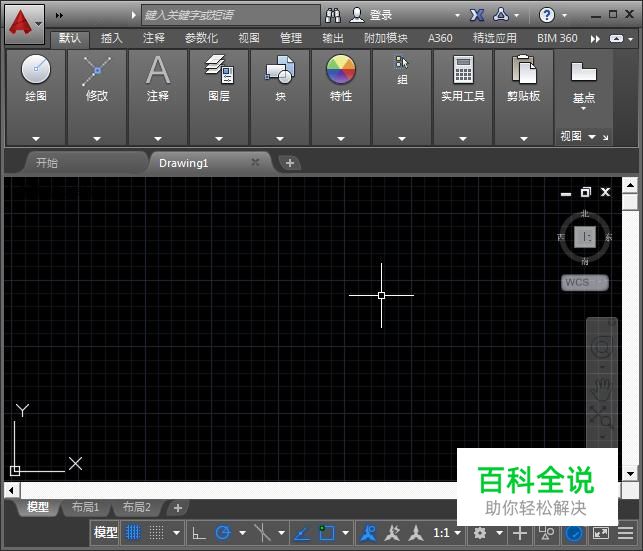643x551 pixels.
Task: Switch to the 插入 (Insert) ribbon tab
Action: click(112, 38)
